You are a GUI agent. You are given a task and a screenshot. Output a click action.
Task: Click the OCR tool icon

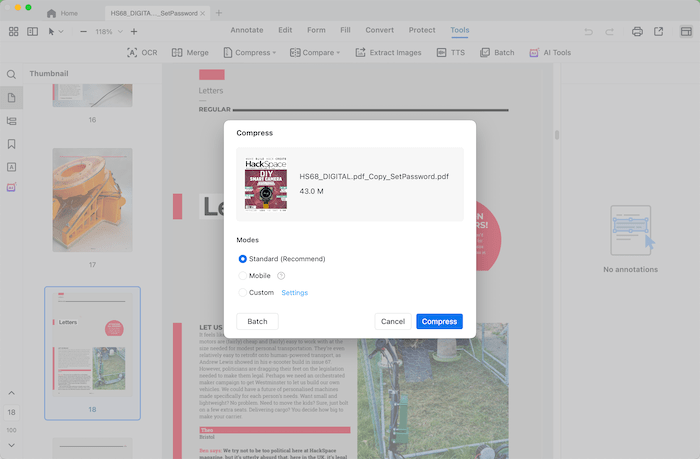click(x=142, y=52)
